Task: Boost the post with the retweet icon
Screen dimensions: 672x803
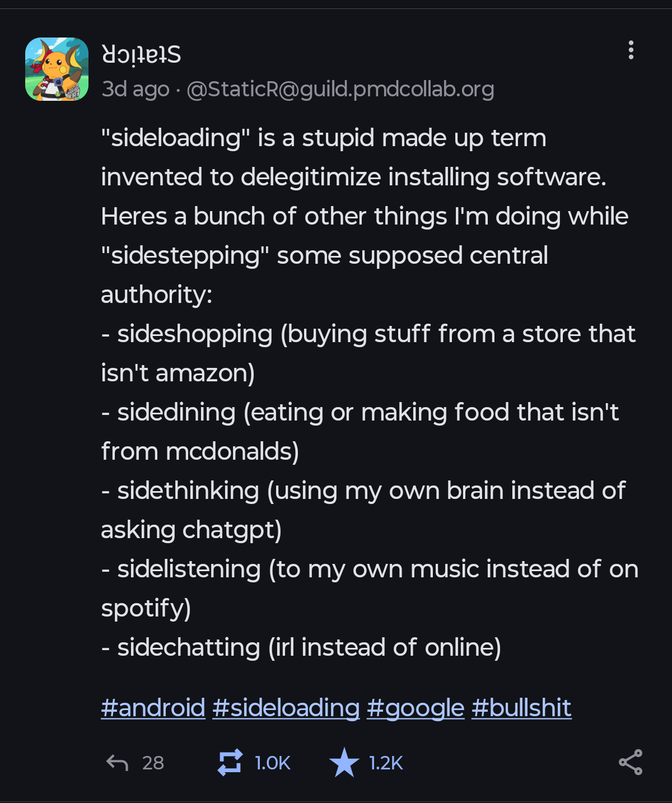Action: 230,763
